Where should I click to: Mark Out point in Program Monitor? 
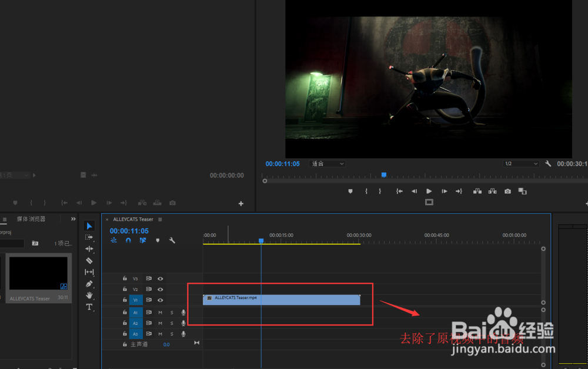pos(380,192)
